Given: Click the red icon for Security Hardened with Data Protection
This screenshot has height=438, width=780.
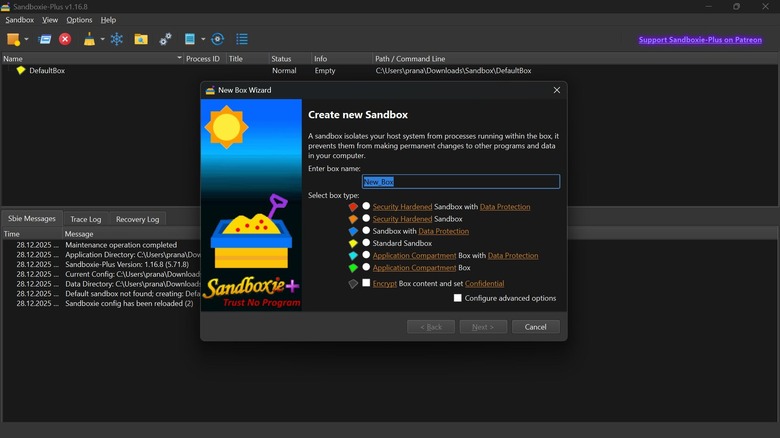Looking at the screenshot, I should pyautogui.click(x=353, y=207).
